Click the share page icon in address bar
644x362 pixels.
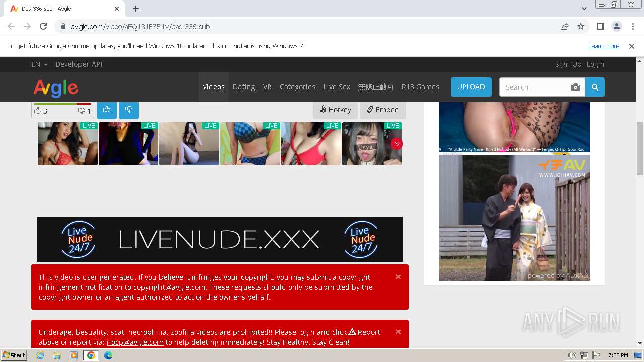[x=565, y=26]
